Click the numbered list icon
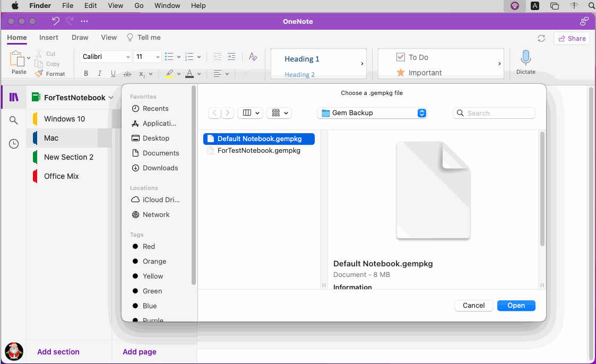596x364 pixels. pyautogui.click(x=189, y=57)
